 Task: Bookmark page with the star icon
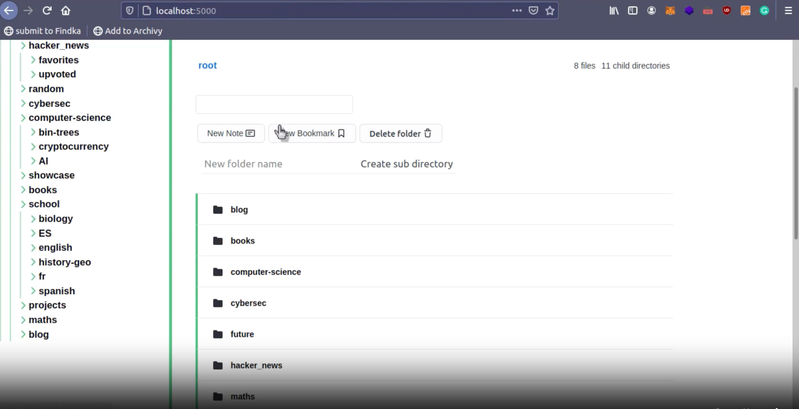pyautogui.click(x=550, y=10)
